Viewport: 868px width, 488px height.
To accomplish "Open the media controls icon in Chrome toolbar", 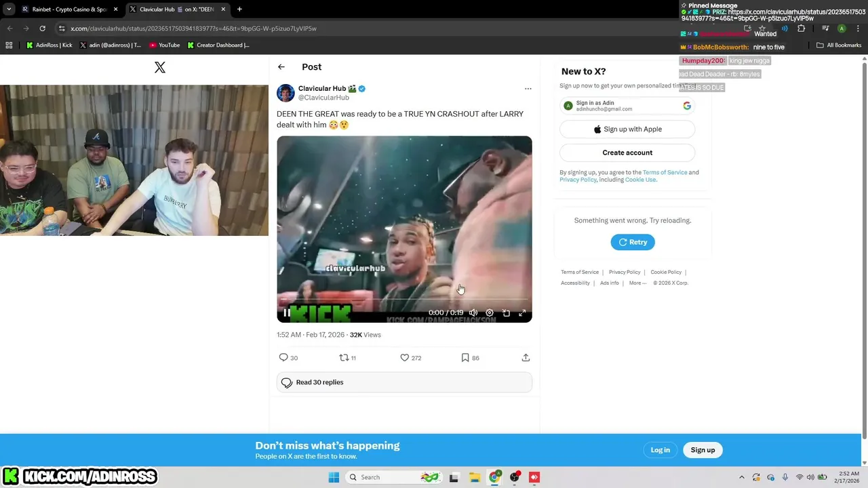I will 825,28.
